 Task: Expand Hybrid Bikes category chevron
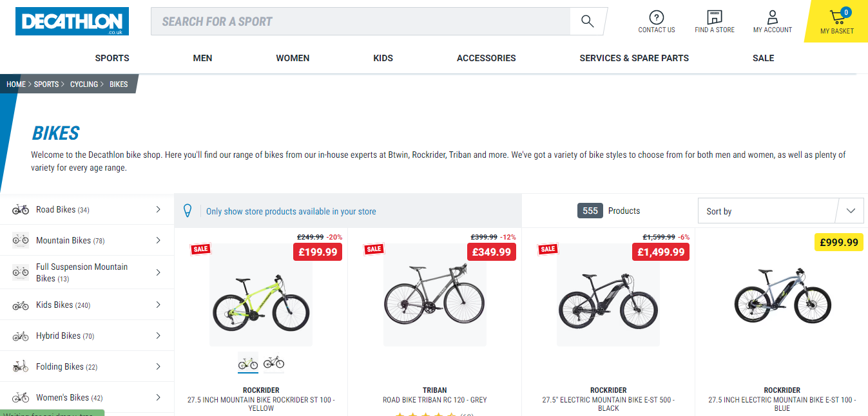159,336
